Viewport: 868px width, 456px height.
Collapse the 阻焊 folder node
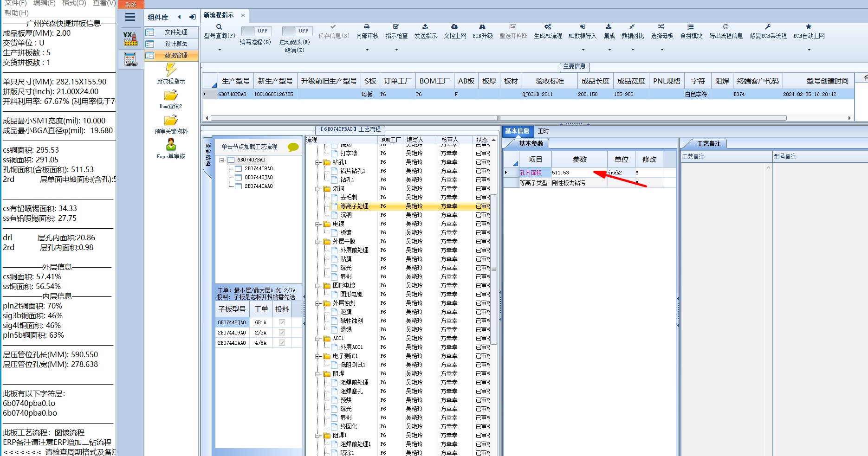pos(318,374)
